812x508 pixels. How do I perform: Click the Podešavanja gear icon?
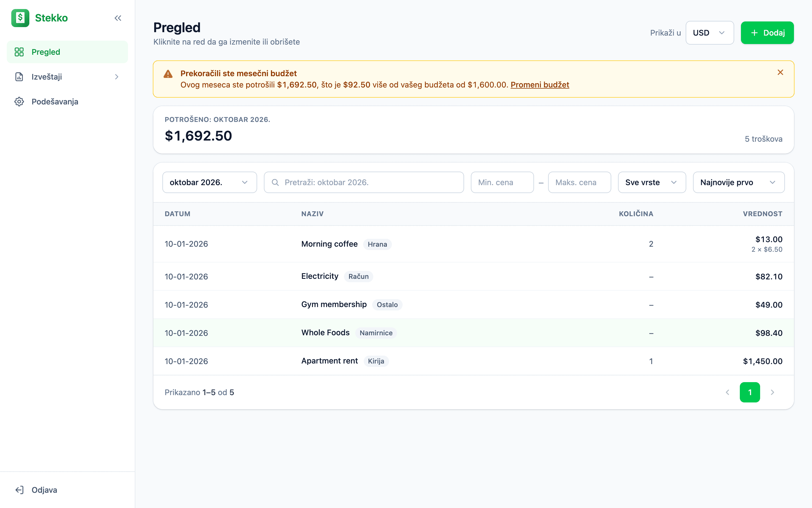pos(19,102)
